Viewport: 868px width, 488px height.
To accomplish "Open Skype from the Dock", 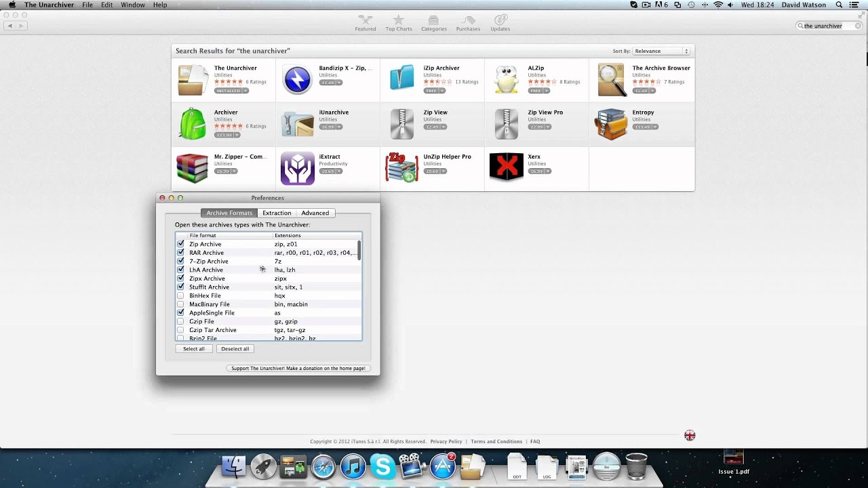I will tap(383, 466).
